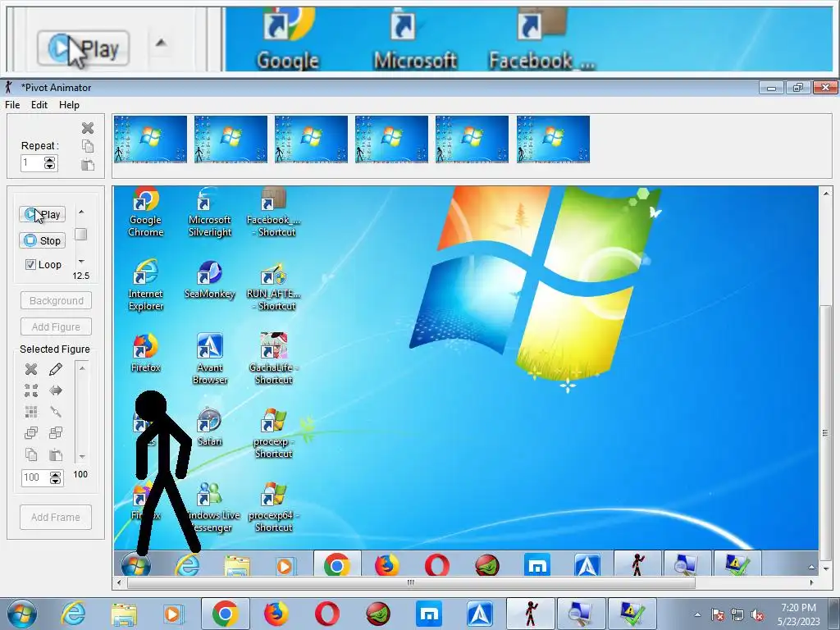Viewport: 840px width, 630px height.
Task: Increase speed with slider up arrow
Action: (x=81, y=212)
